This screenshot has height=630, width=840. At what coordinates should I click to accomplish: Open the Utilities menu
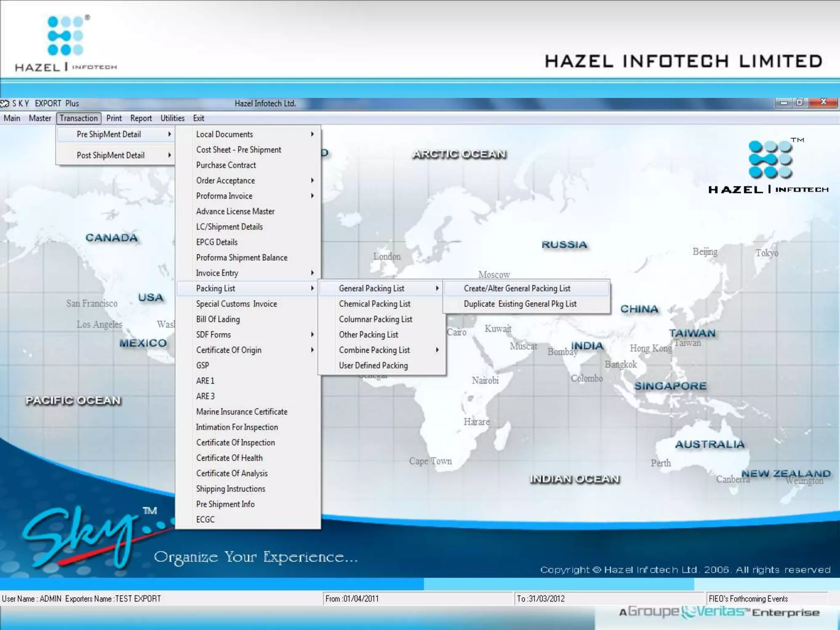tap(172, 118)
